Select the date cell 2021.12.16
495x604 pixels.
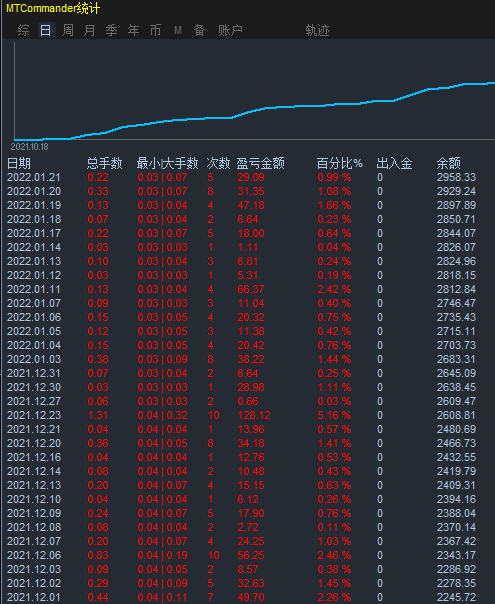[x=34, y=457]
